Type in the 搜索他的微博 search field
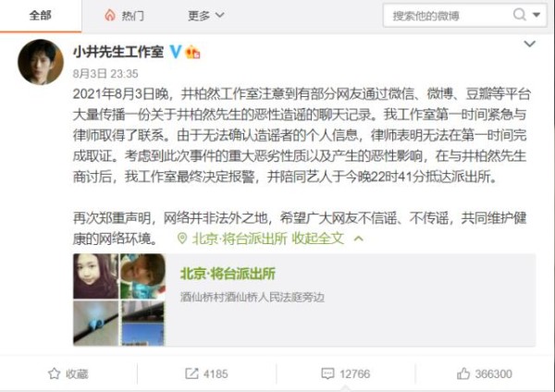Viewport: 555px width, 392px height. click(448, 16)
